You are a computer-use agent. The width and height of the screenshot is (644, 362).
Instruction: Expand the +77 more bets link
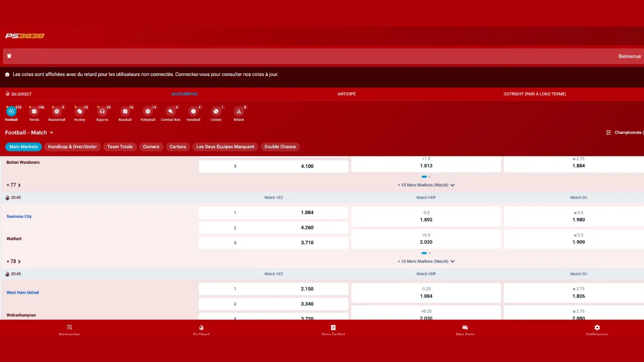14,185
